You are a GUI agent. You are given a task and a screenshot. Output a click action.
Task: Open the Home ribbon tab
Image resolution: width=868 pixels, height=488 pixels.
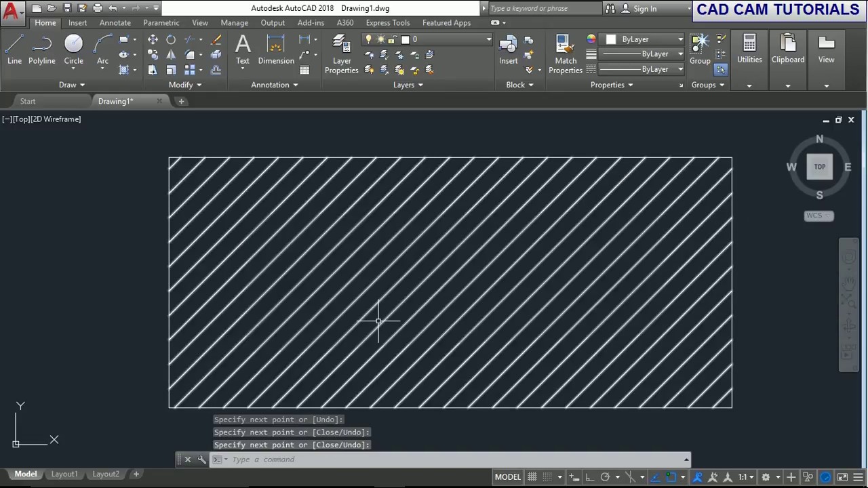pyautogui.click(x=45, y=22)
